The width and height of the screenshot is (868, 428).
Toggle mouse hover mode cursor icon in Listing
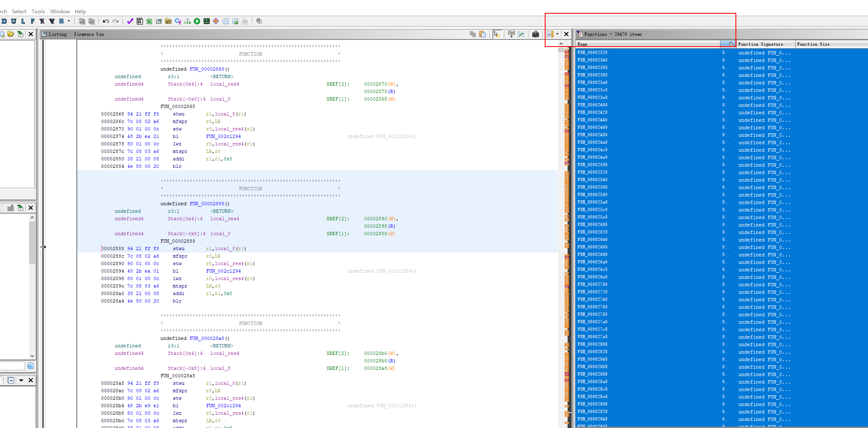tap(497, 34)
